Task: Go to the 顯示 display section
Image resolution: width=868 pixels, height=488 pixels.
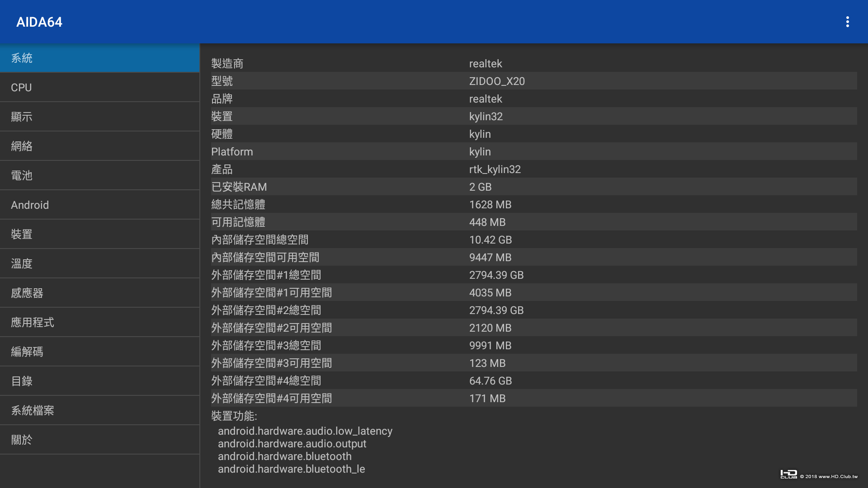Action: 99,117
